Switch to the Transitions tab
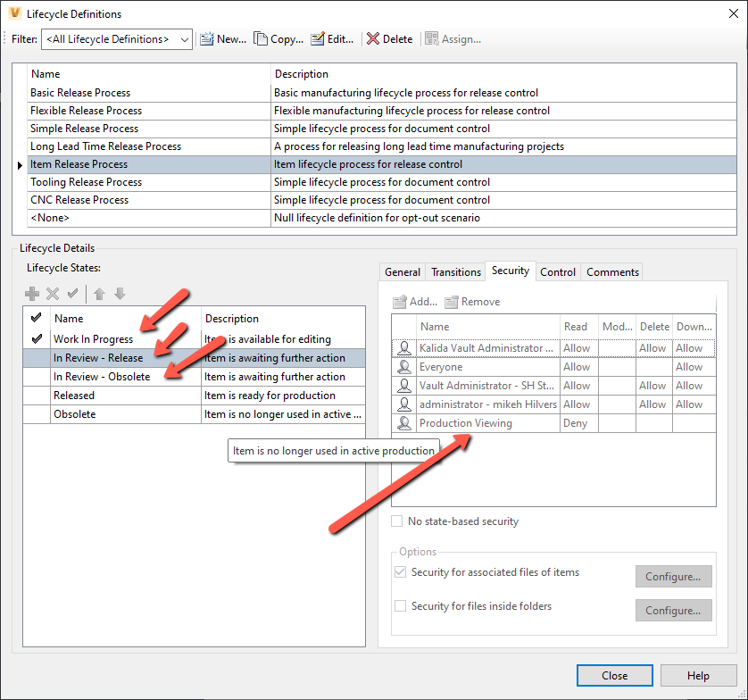748x700 pixels. [456, 271]
